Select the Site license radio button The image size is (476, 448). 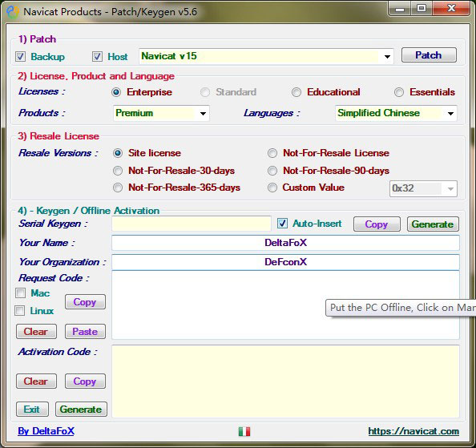coord(118,153)
